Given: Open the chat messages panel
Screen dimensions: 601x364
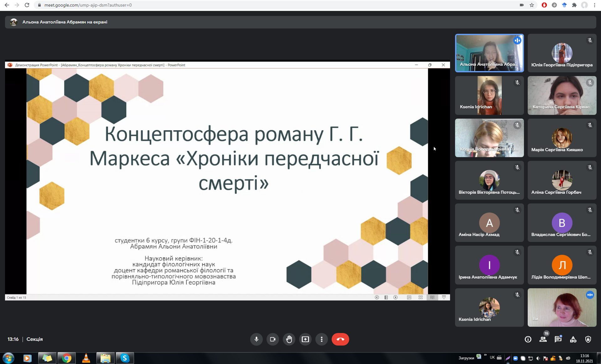Looking at the screenshot, I should coord(558,339).
